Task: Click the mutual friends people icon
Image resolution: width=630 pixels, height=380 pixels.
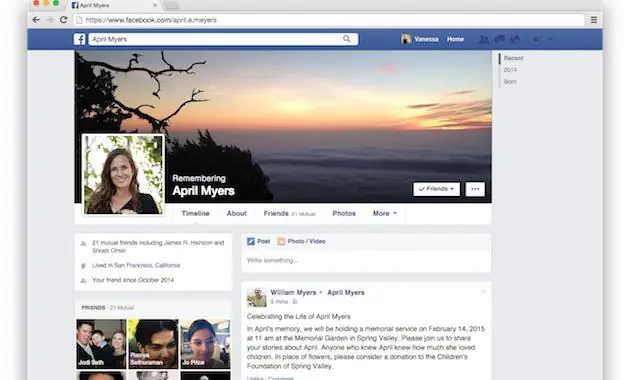Action: pos(84,243)
